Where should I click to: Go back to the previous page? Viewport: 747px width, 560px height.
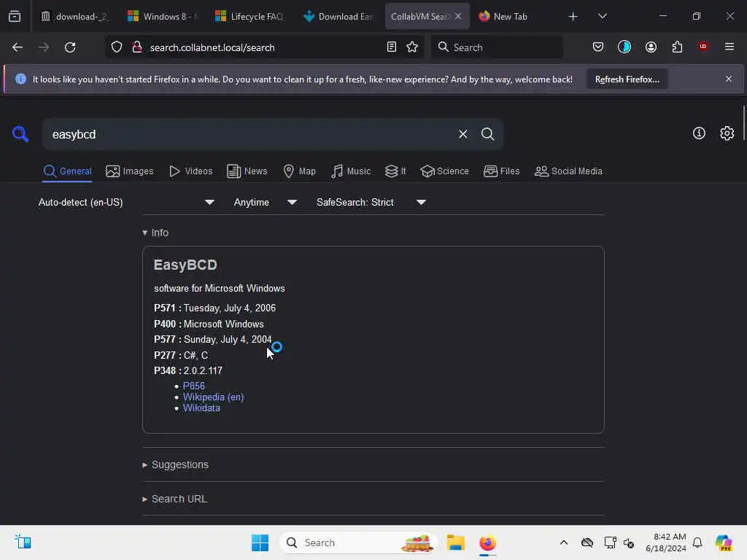coord(18,47)
